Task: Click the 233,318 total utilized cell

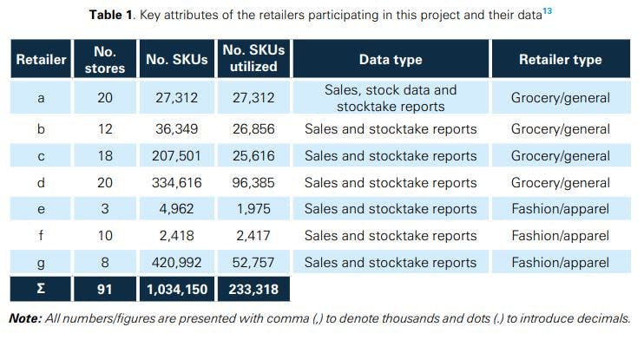Action: [253, 289]
